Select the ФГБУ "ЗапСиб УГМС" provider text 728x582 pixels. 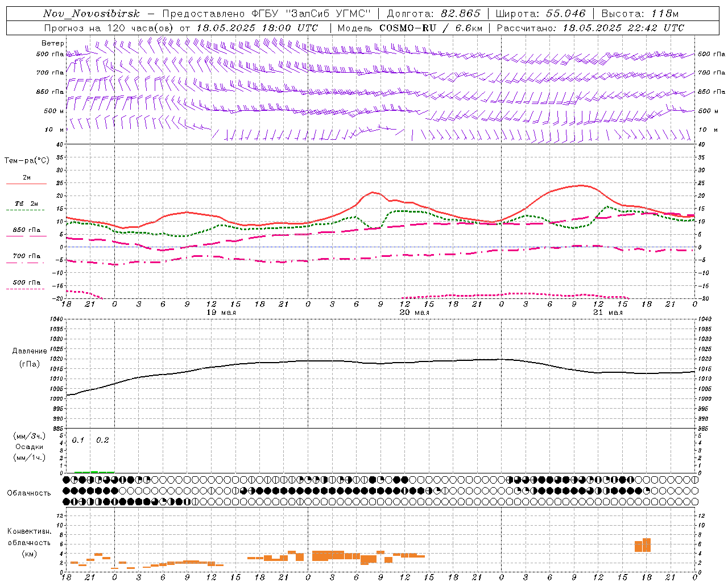(x=312, y=14)
